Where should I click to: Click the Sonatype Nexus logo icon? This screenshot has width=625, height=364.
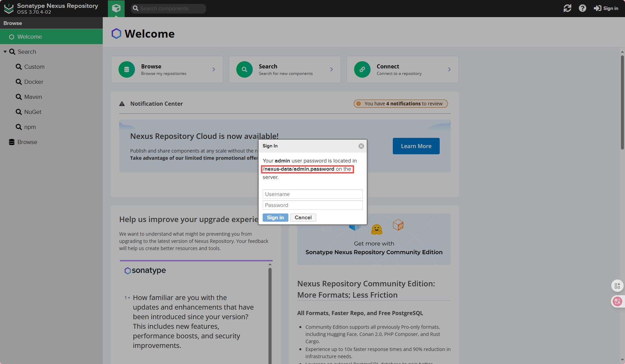[9, 9]
